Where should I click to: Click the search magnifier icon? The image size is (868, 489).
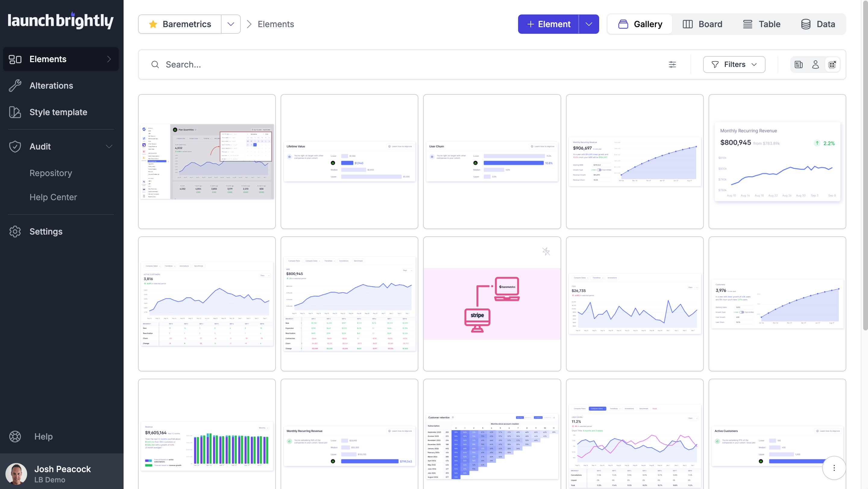point(155,65)
